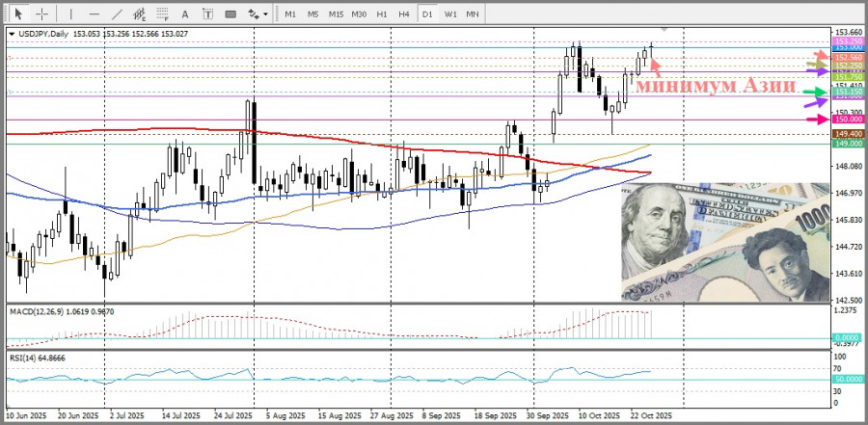Screen dimensions: 868x425
Task: Click the 153.250 price level tag
Action: point(848,41)
